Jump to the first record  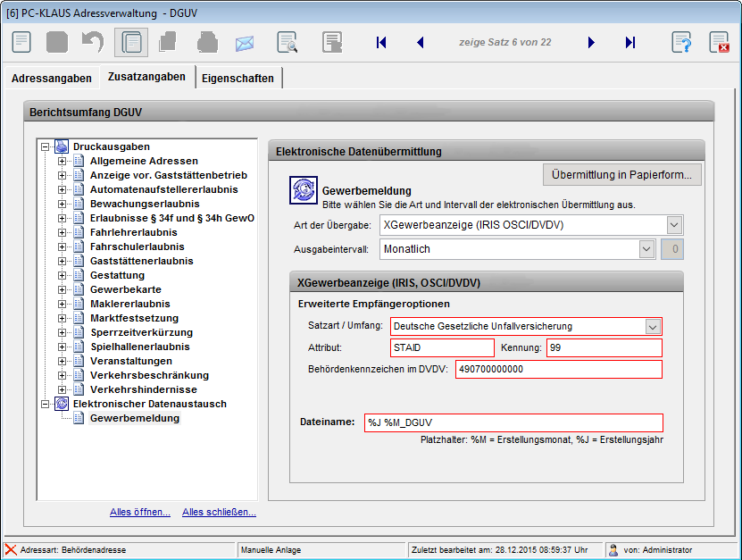pyautogui.click(x=381, y=42)
